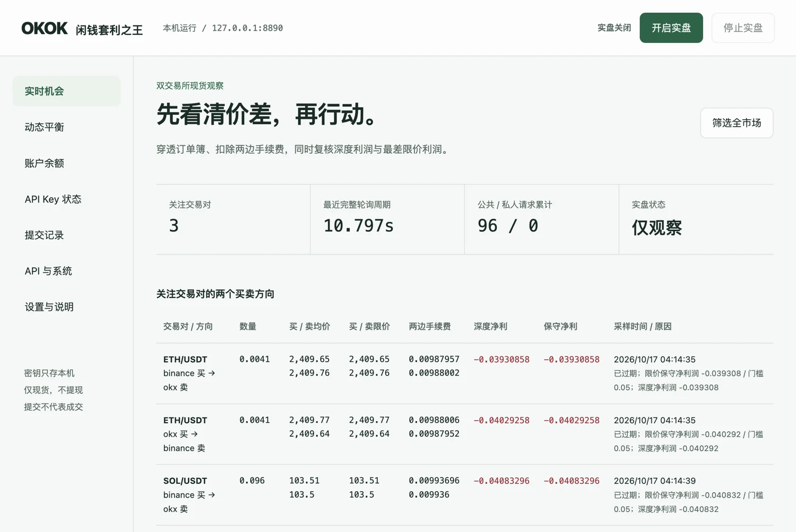Click the 深度净利 column header
This screenshot has height=532, width=796.
tap(490, 327)
